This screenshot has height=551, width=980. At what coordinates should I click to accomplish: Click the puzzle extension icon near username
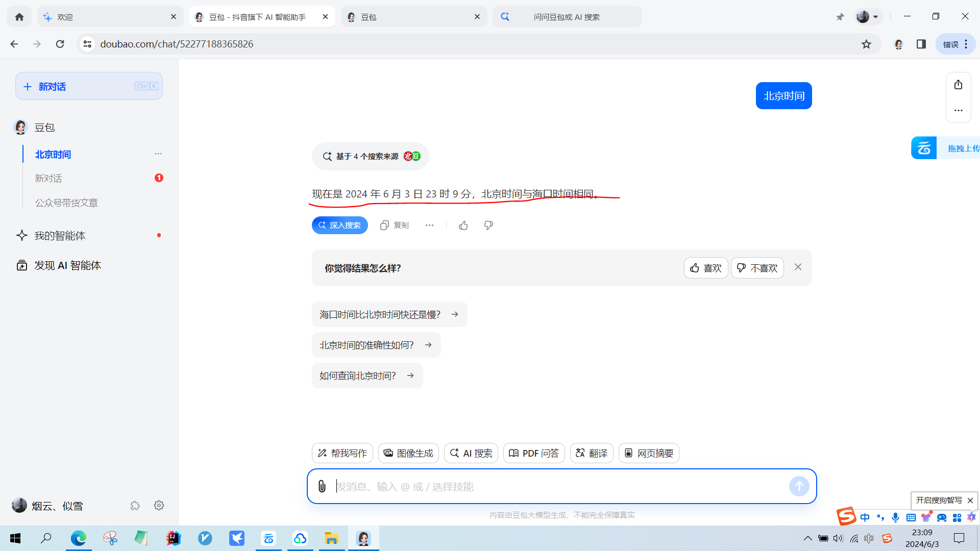135,506
